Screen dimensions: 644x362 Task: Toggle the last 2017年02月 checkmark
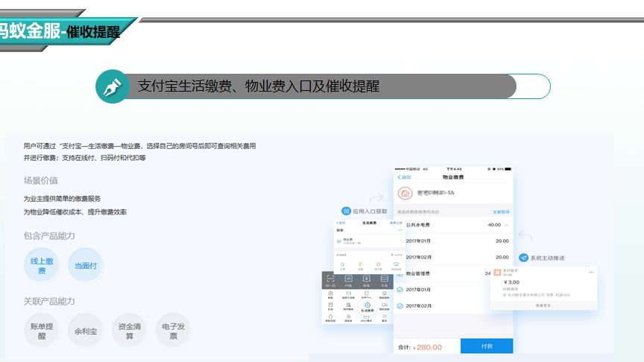[400, 305]
